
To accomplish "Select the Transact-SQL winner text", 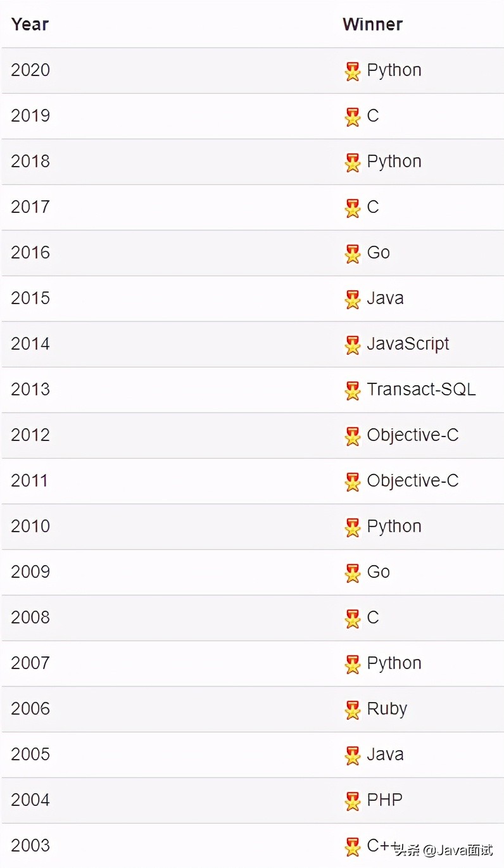I will 421,389.
